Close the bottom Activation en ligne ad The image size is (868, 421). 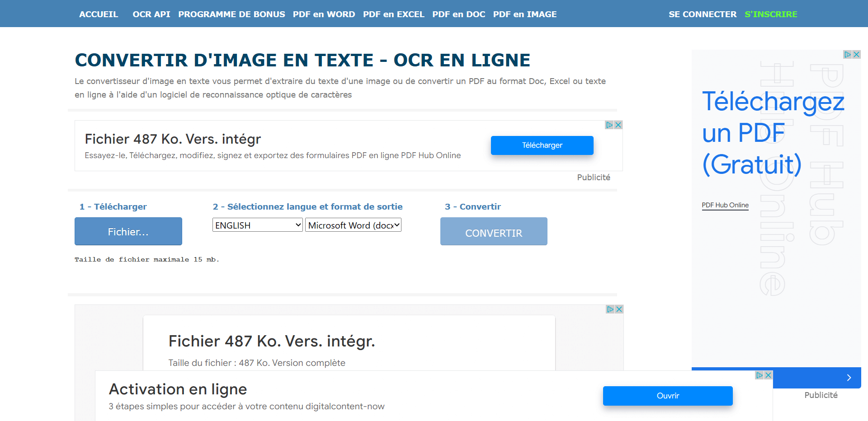[x=768, y=375]
